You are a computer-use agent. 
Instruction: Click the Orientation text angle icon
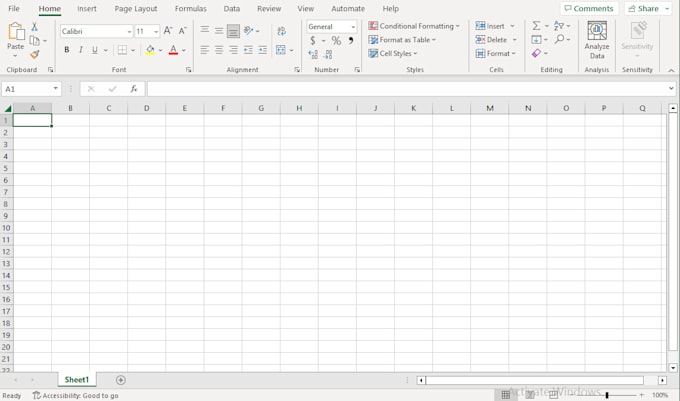point(248,30)
